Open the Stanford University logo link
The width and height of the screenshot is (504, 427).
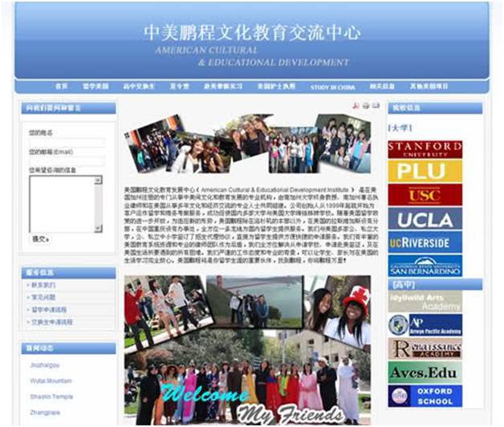pyautogui.click(x=425, y=149)
